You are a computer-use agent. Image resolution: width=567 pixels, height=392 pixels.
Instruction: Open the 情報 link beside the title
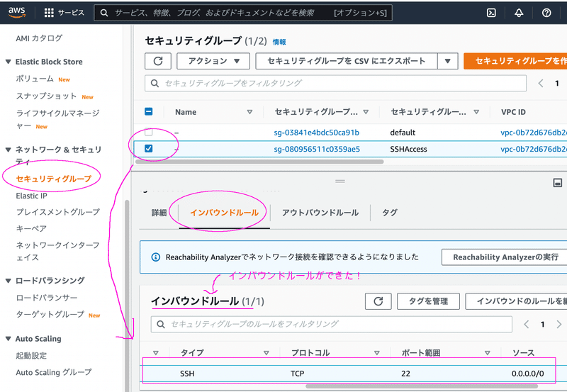(279, 42)
